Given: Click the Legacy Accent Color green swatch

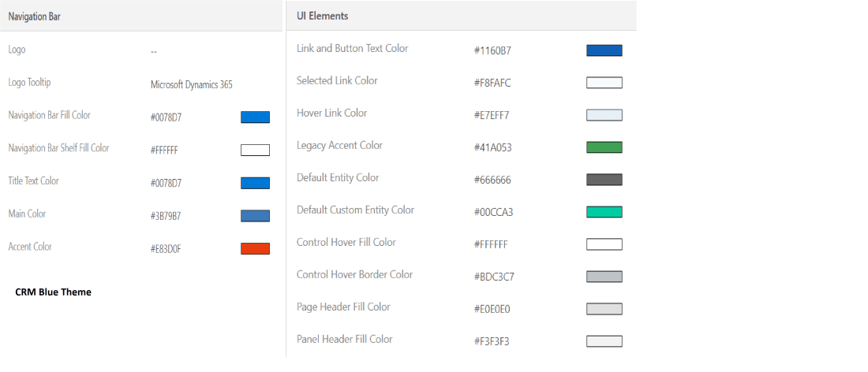Looking at the screenshot, I should coord(604,147).
